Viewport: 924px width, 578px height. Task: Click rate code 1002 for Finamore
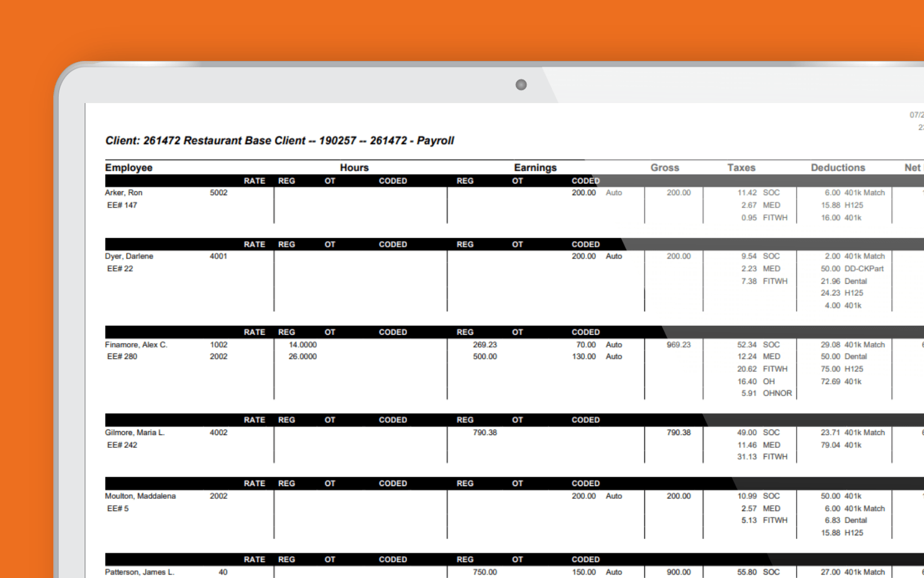tap(218, 345)
